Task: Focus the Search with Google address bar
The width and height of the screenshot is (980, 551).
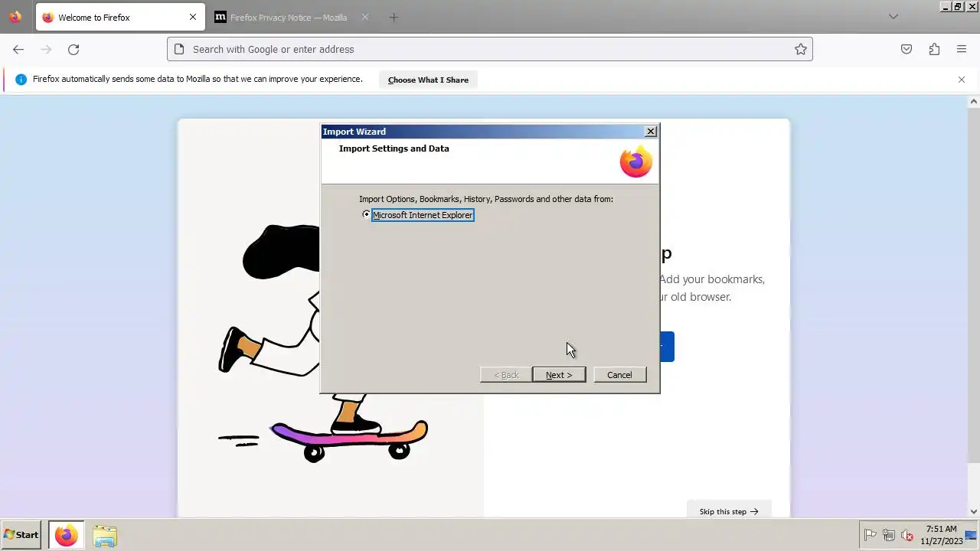Action: click(x=490, y=49)
